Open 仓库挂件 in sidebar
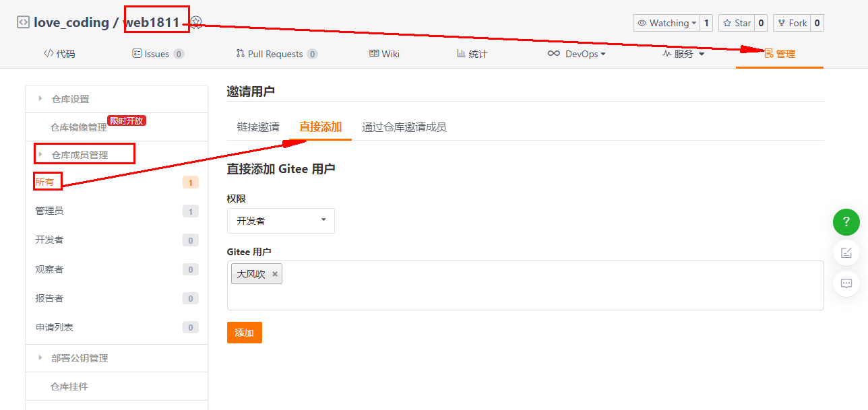The width and height of the screenshot is (868, 410). (x=69, y=386)
